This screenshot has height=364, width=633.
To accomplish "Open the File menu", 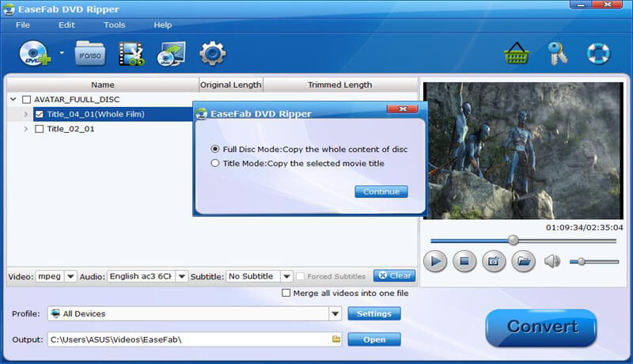I will [23, 25].
